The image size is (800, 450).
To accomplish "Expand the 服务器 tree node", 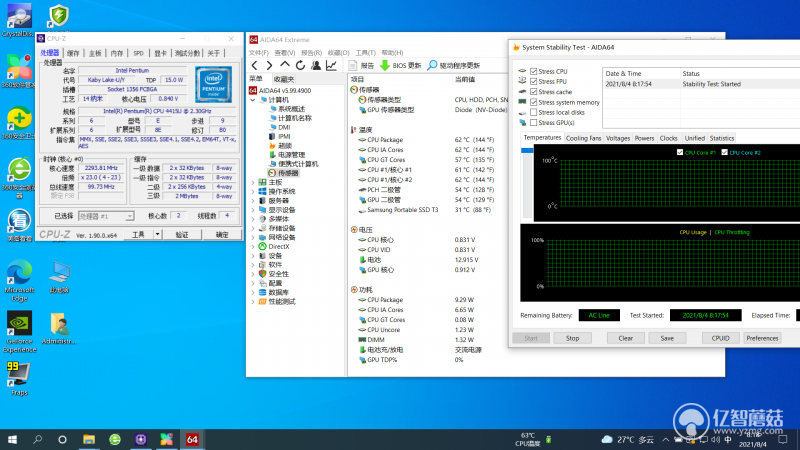I will [253, 201].
